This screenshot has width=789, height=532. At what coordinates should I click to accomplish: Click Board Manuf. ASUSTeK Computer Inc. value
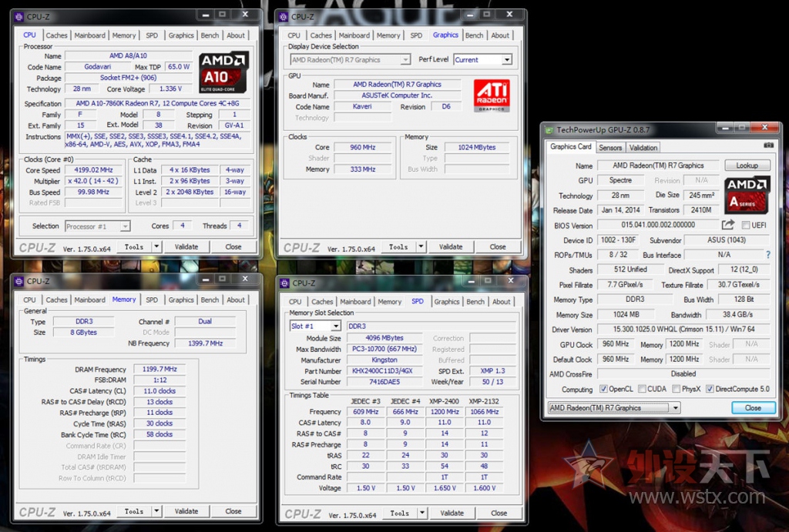click(x=397, y=95)
